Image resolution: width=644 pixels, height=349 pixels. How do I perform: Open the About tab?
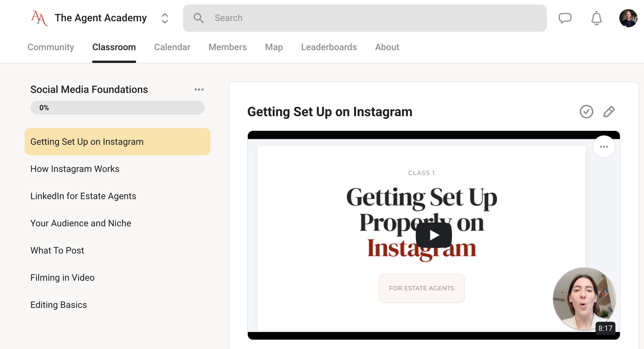coord(387,47)
